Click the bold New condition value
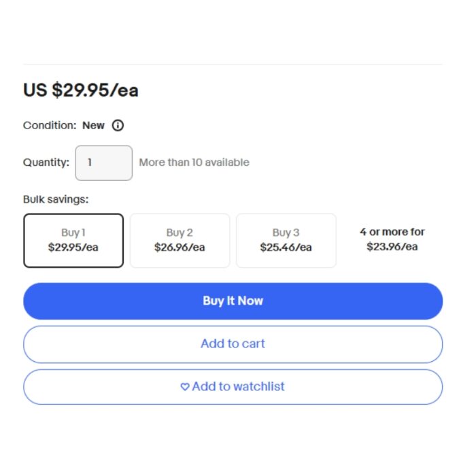 [x=93, y=126]
